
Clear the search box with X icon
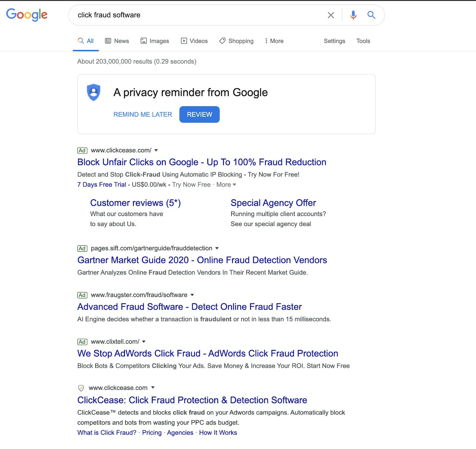point(331,15)
